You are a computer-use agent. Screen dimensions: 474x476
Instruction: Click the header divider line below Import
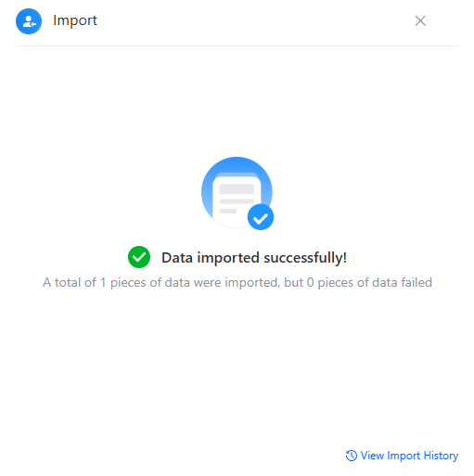(237, 45)
